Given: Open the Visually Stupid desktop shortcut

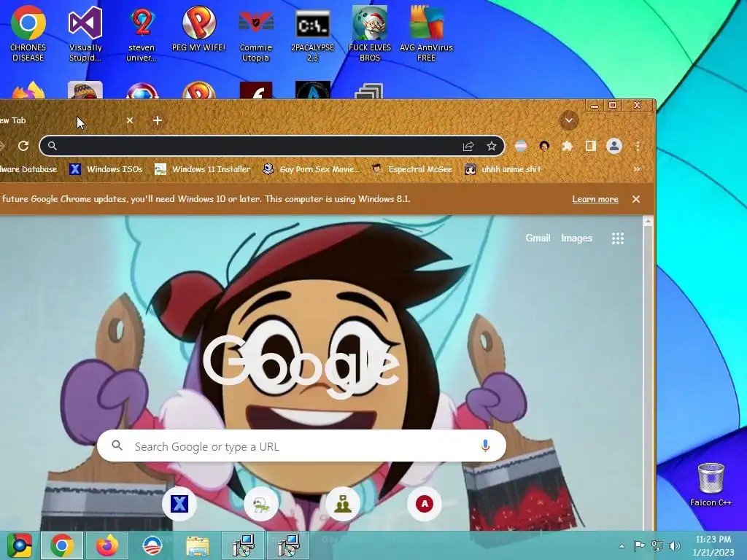Looking at the screenshot, I should click(x=85, y=34).
